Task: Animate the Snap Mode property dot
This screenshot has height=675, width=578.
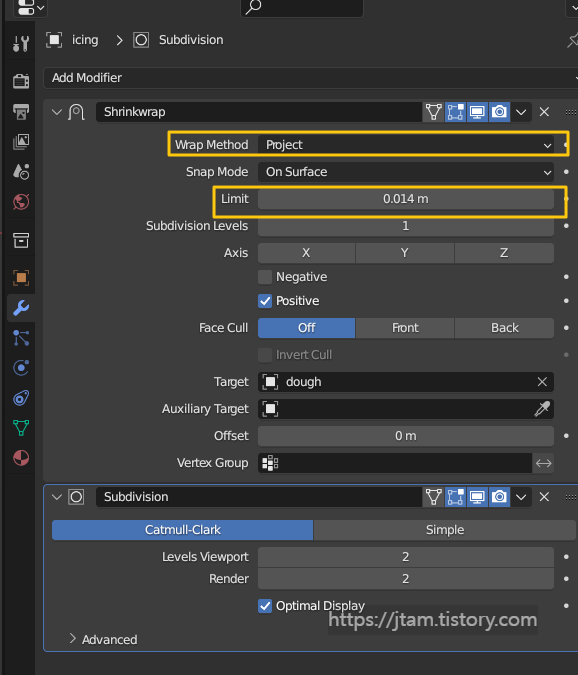Action: 566,172
